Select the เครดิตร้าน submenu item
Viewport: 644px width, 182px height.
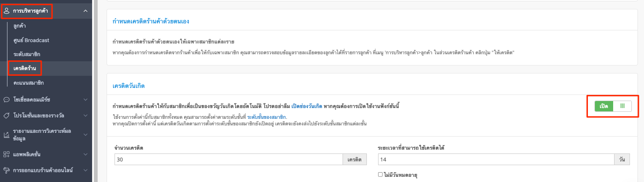[x=25, y=68]
